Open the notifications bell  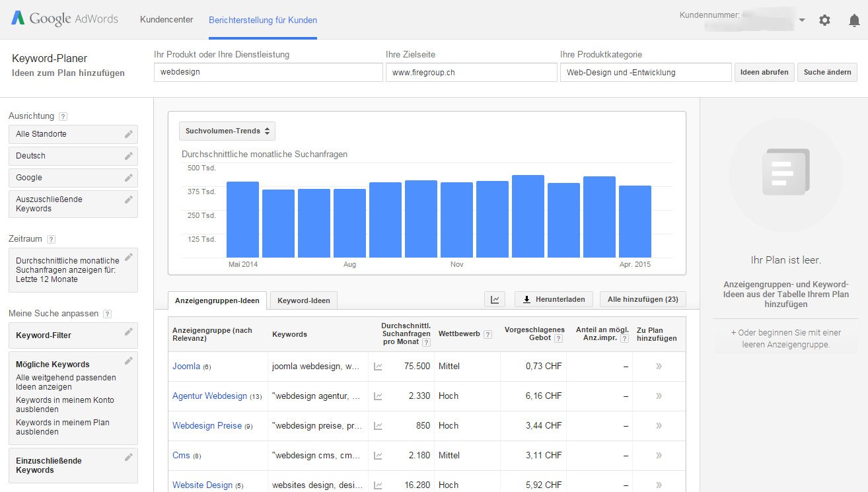pos(854,20)
